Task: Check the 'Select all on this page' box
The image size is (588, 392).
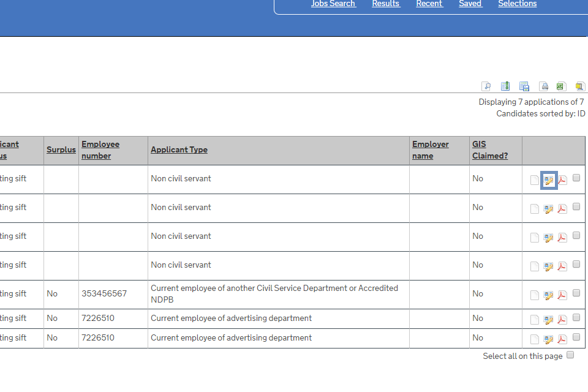Action: [571, 355]
